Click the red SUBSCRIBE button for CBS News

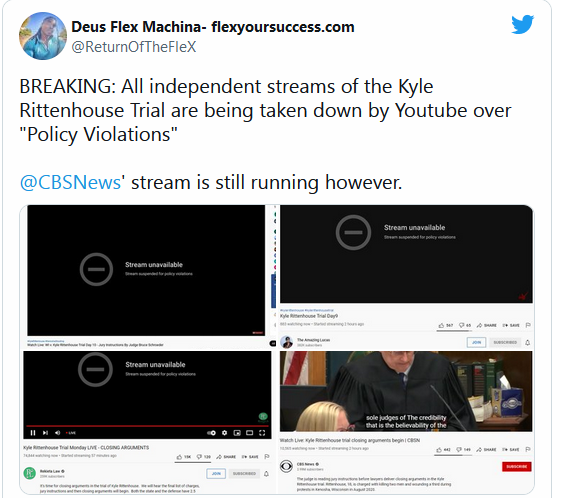pos(517,467)
